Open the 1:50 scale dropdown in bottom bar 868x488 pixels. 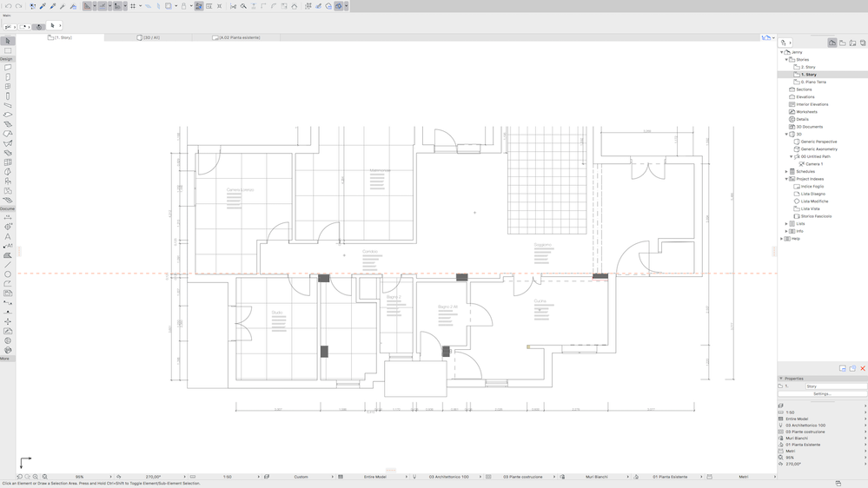227,477
